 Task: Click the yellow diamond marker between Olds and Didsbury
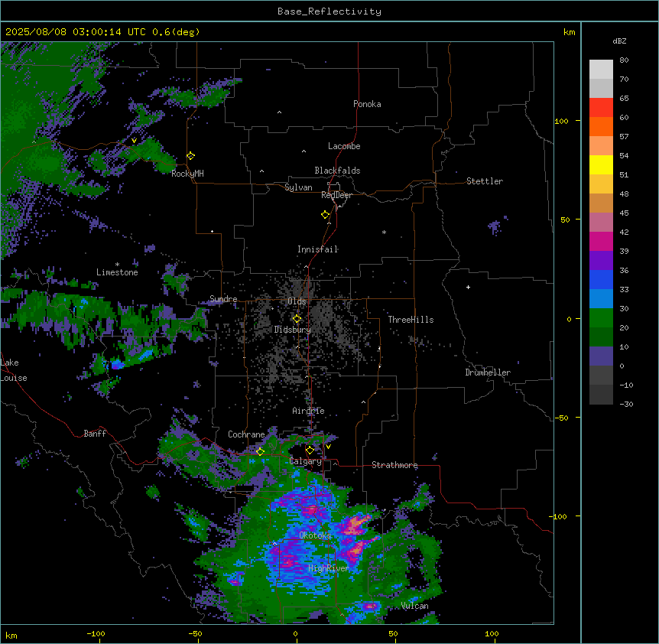coord(297,319)
